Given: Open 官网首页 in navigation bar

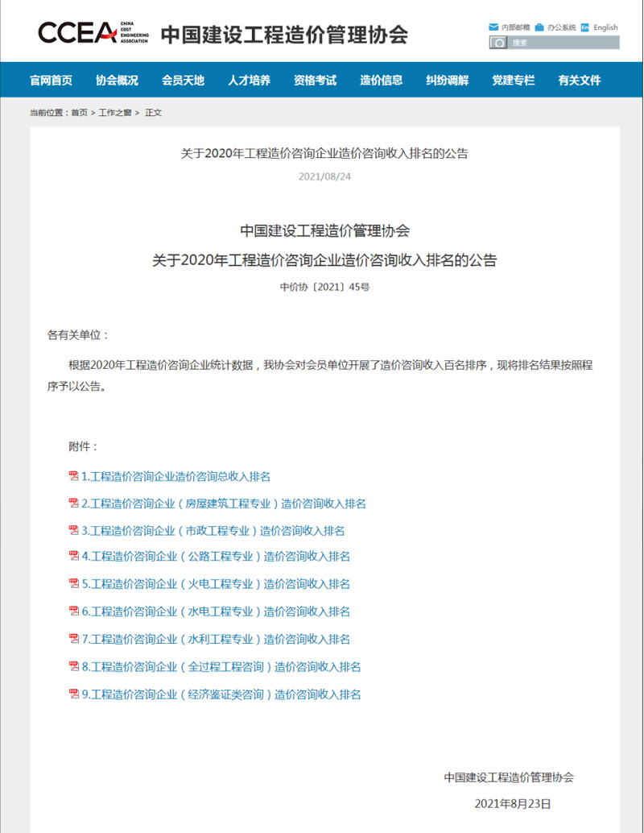Looking at the screenshot, I should coord(51,81).
